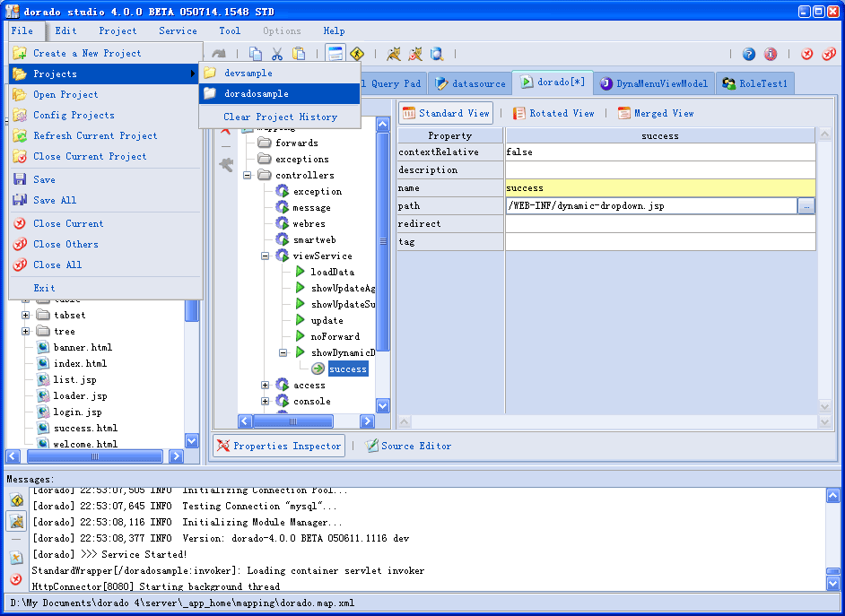This screenshot has width=845, height=616.
Task: Toggle the Standard View button
Action: [446, 113]
